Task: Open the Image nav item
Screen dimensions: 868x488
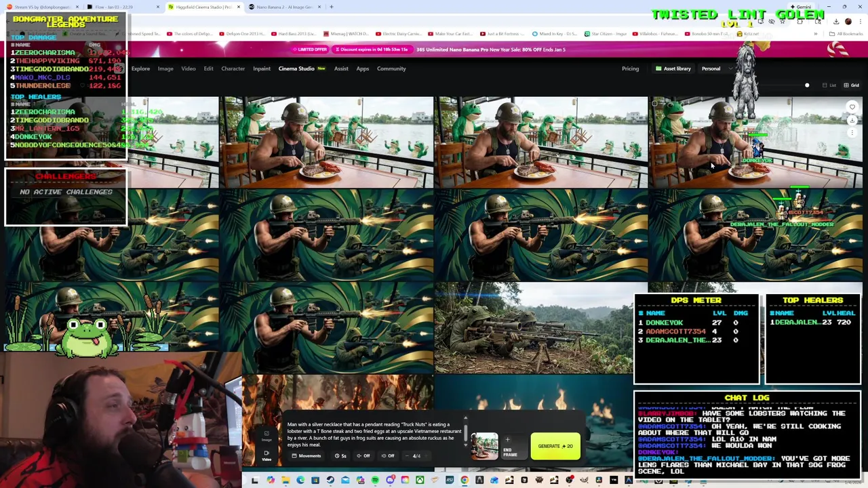Action: click(x=165, y=68)
